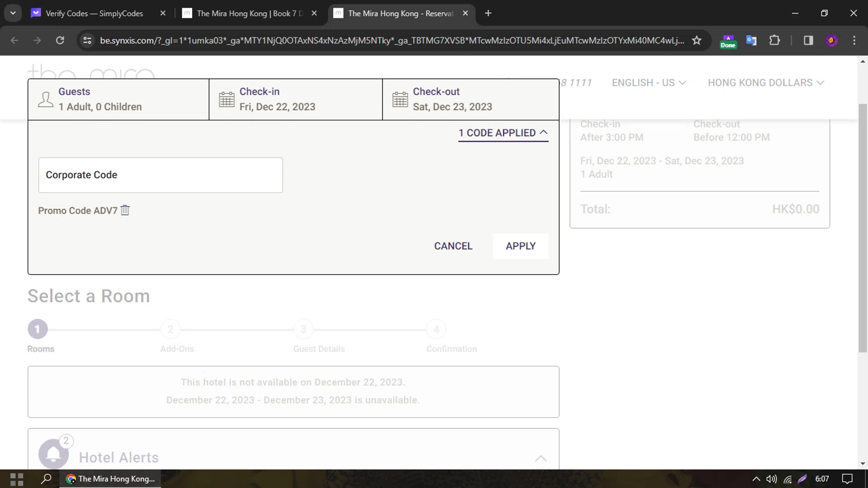Open the notification center icon
Screen dimensions: 868x488
pos(847,479)
